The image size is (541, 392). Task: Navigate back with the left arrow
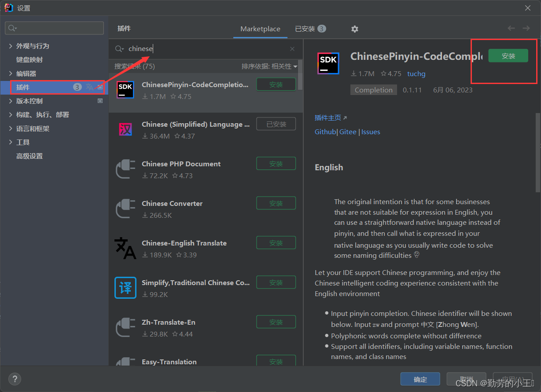pyautogui.click(x=511, y=28)
